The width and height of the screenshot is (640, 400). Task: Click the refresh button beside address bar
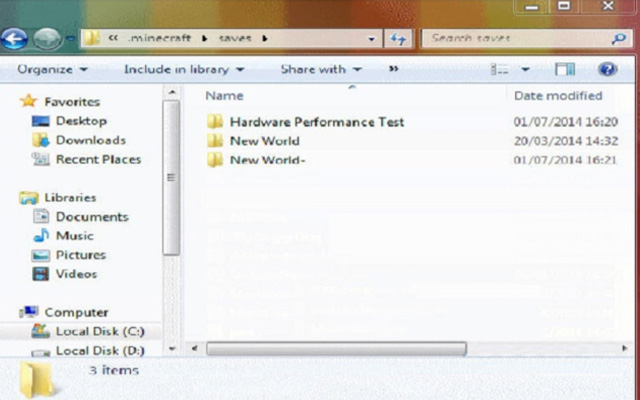(x=398, y=39)
